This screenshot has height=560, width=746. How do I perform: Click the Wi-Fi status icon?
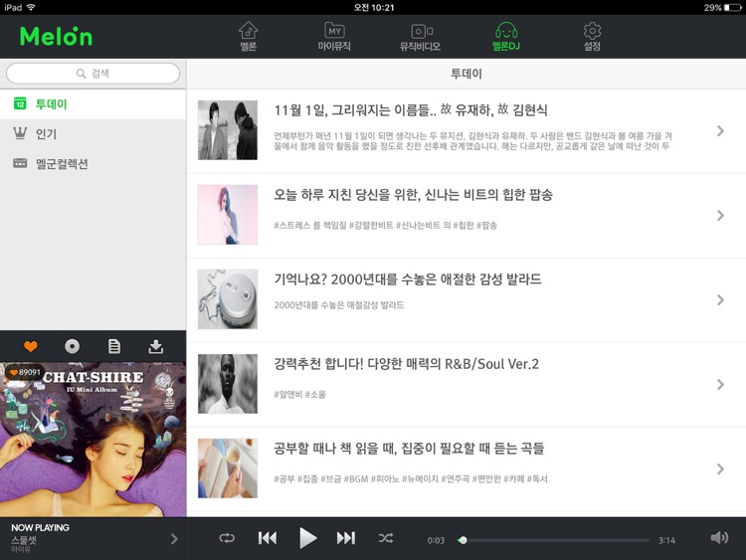[x=31, y=7]
